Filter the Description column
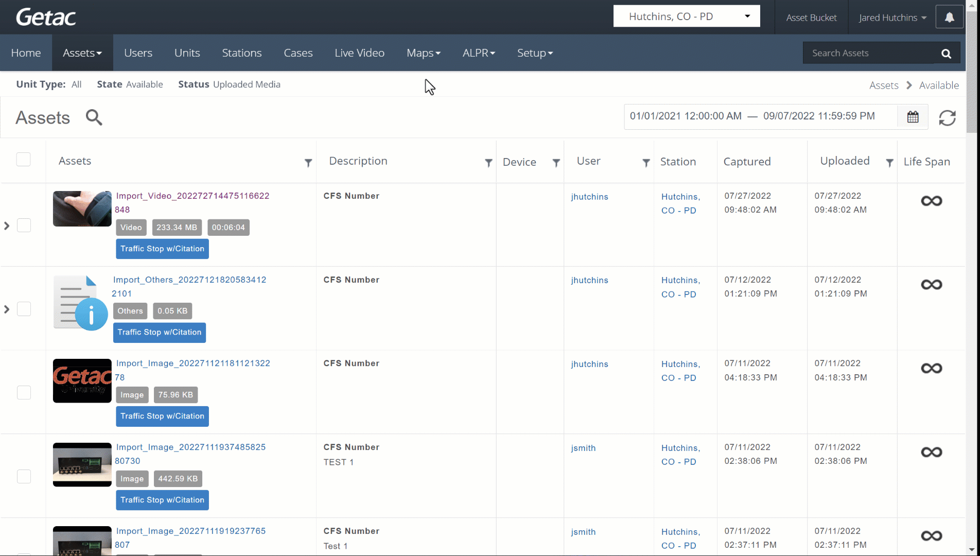Viewport: 980px width, 556px height. pyautogui.click(x=488, y=163)
